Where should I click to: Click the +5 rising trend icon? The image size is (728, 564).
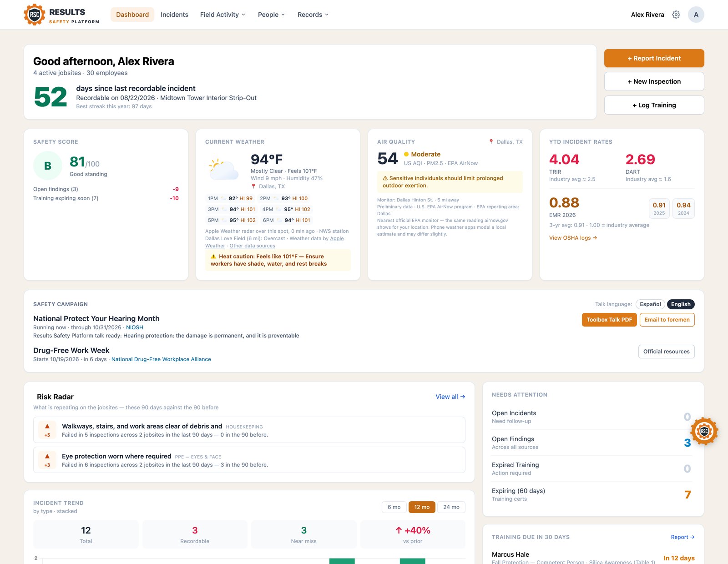click(x=47, y=430)
